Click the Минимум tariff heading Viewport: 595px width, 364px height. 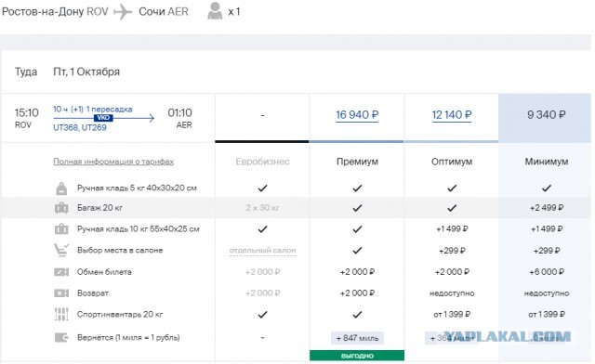click(547, 162)
